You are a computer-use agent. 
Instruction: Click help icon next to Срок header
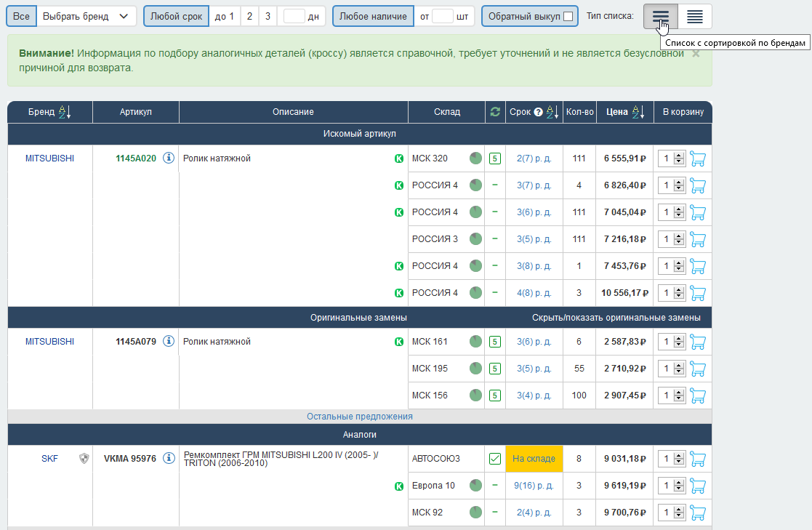pos(539,112)
